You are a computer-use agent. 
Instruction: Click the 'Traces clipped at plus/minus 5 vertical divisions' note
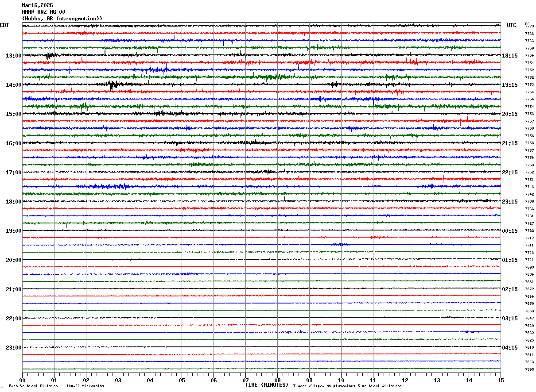tap(347, 386)
